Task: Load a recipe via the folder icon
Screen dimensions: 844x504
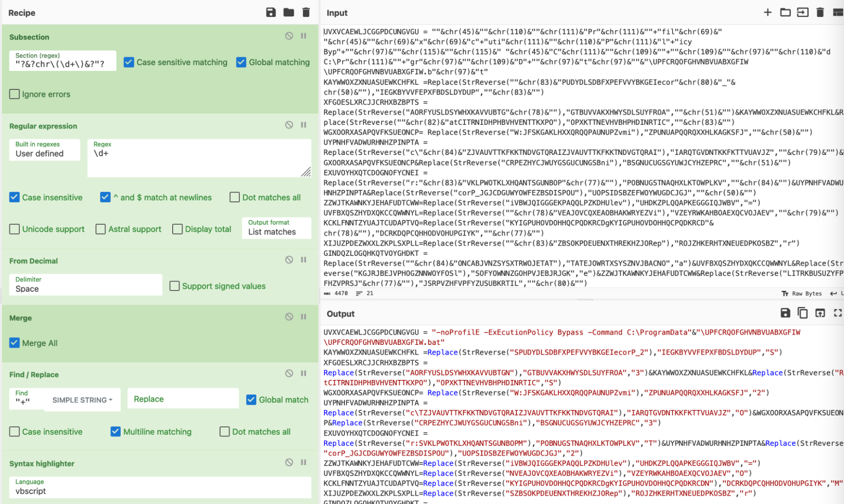Action: pyautogui.click(x=289, y=12)
